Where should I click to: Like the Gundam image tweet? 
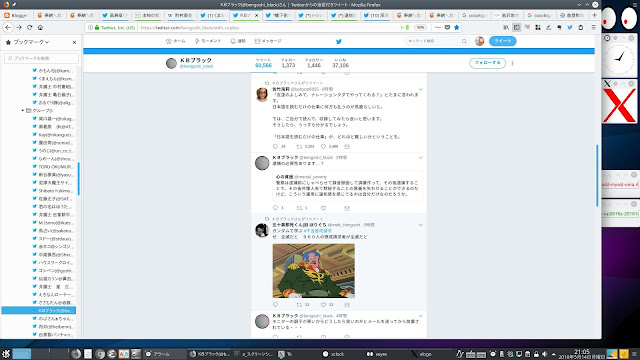pyautogui.click(x=323, y=305)
